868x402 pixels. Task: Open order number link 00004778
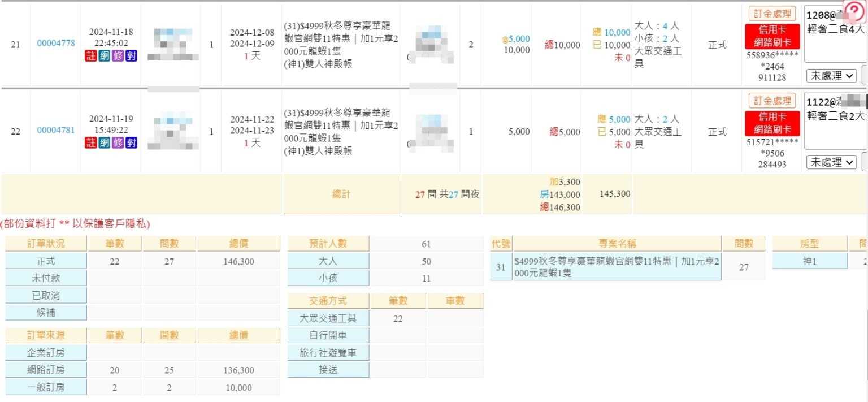pos(55,42)
